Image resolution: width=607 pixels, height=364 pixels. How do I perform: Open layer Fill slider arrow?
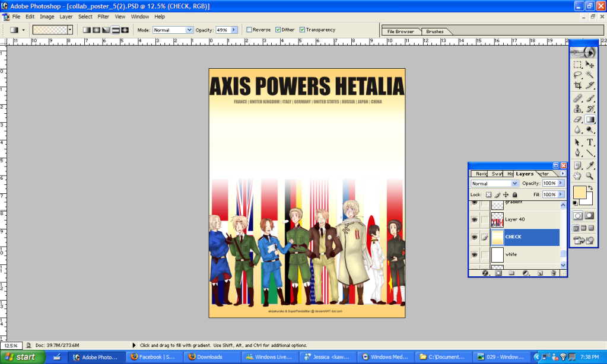(x=561, y=194)
